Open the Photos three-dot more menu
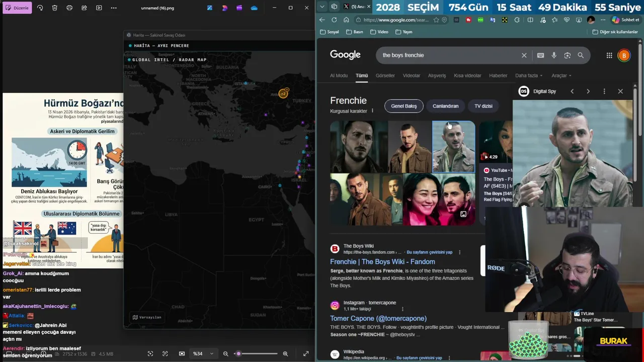Image resolution: width=644 pixels, height=362 pixels. (114, 8)
